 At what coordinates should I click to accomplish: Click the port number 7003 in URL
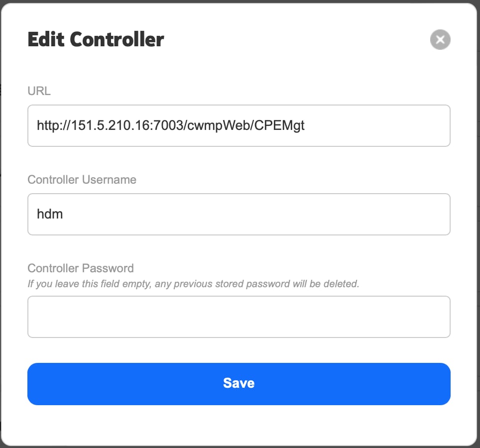[173, 125]
